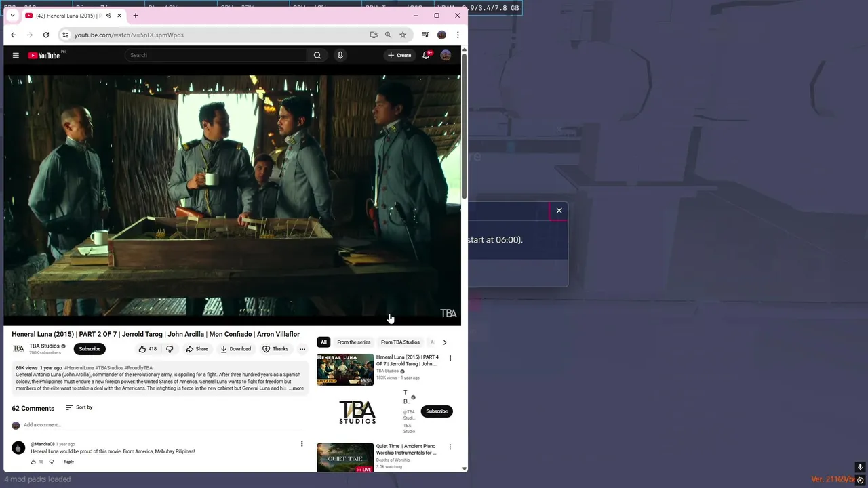Click the video title Heneral Luna PART 2
Screen dimensions: 868x488
click(x=155, y=334)
